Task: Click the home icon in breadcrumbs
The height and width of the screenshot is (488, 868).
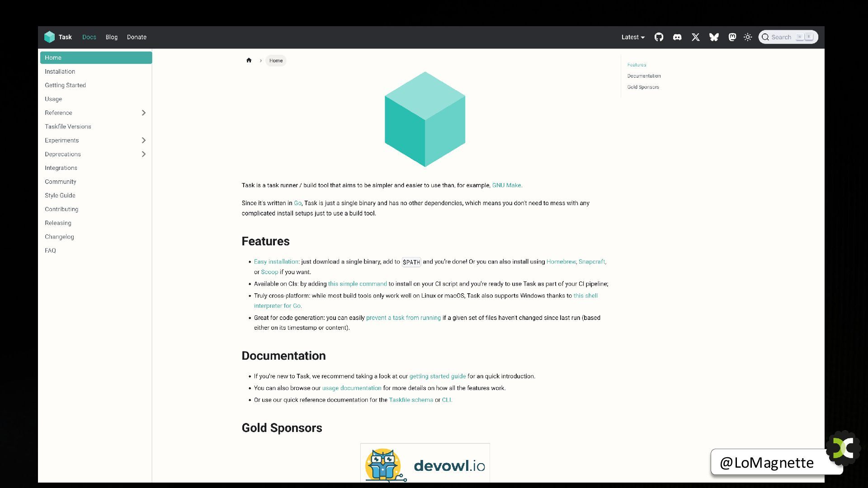Action: (x=249, y=60)
